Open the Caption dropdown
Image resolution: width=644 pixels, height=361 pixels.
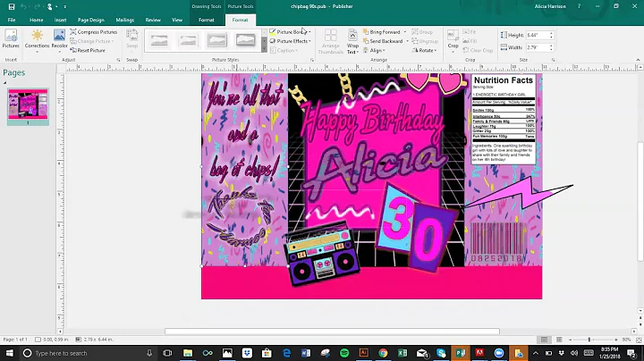point(284,50)
